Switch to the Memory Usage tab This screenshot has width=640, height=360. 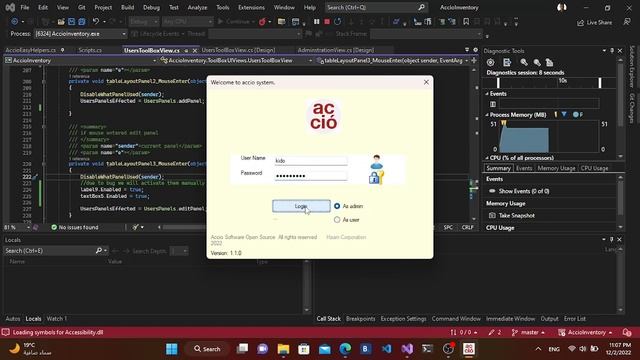pyautogui.click(x=556, y=168)
